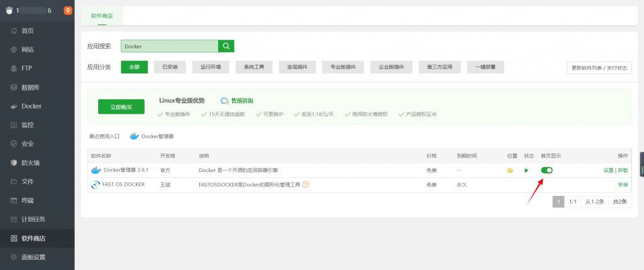Filter by 已安装 category
The height and width of the screenshot is (270, 644).
pyautogui.click(x=170, y=67)
